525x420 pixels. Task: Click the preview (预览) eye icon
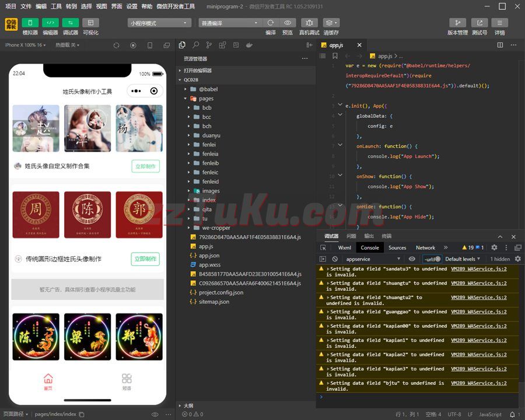(288, 23)
